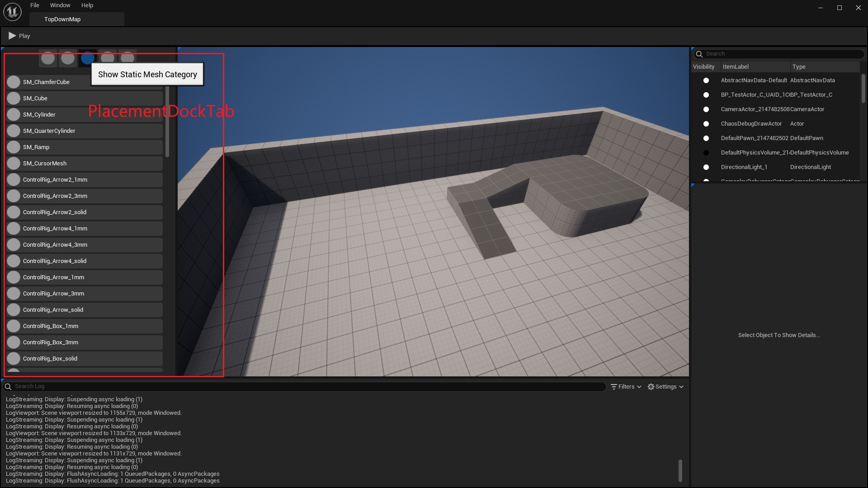Select the rightmost placement category icon

pyautogui.click(x=127, y=58)
